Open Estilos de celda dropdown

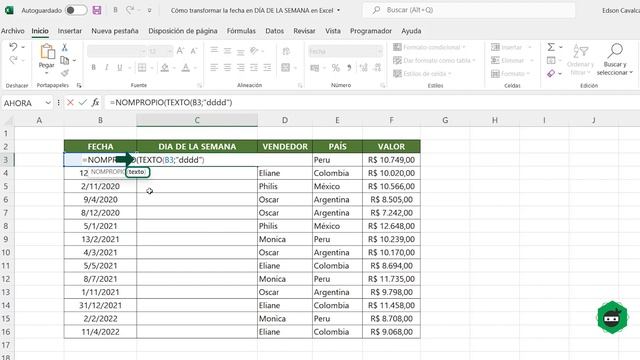point(422,73)
